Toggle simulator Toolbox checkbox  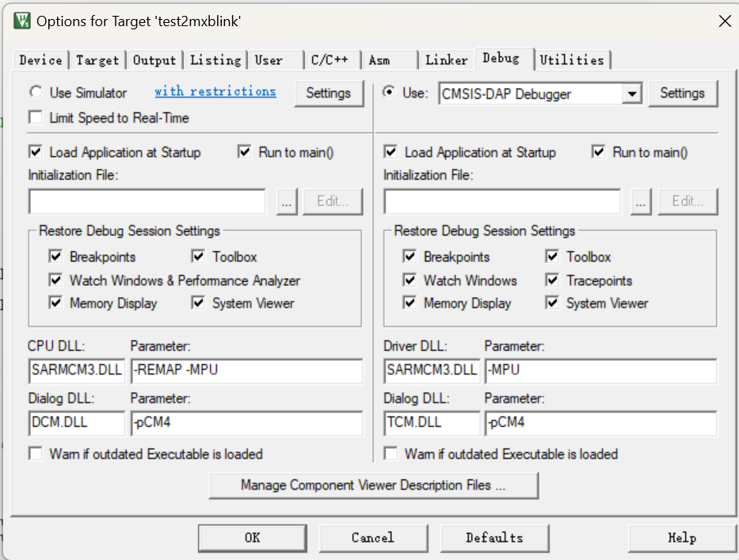[x=198, y=256]
